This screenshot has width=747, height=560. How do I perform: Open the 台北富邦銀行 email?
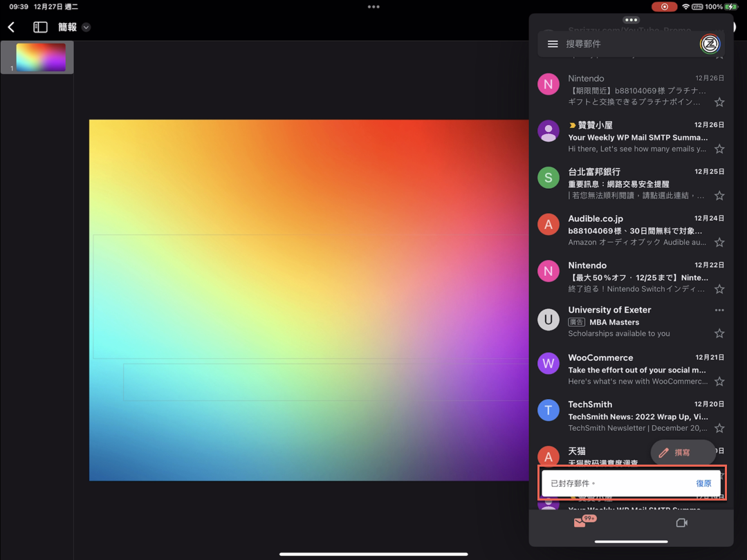(631, 183)
